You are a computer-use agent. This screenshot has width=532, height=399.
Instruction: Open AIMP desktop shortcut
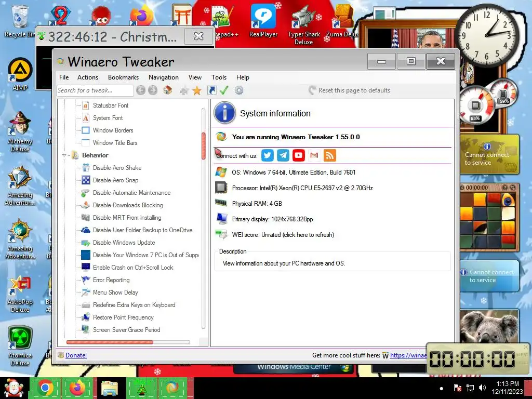[20, 74]
